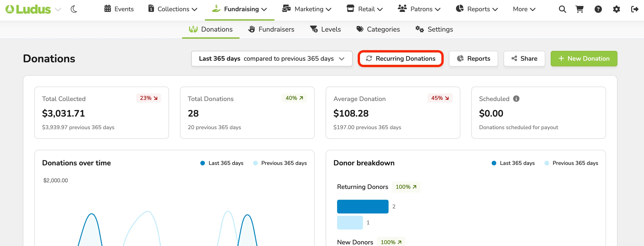Click the '$197.00 previous 365 days' text

click(367, 127)
